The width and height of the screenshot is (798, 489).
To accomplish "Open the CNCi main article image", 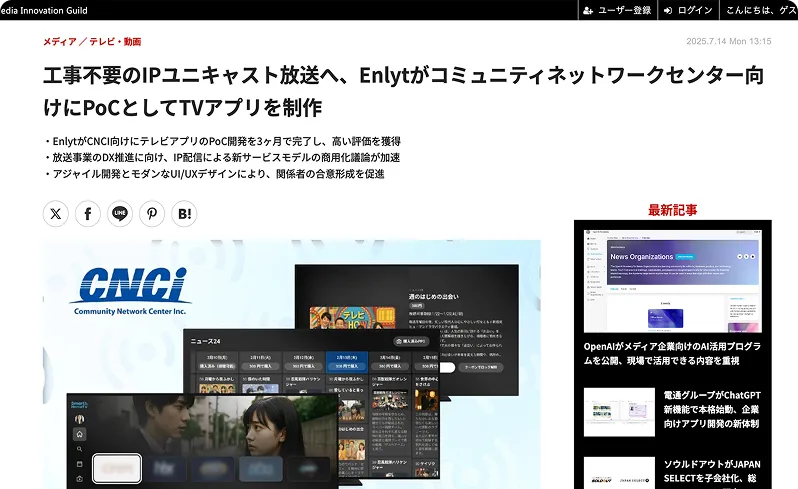I will click(292, 364).
